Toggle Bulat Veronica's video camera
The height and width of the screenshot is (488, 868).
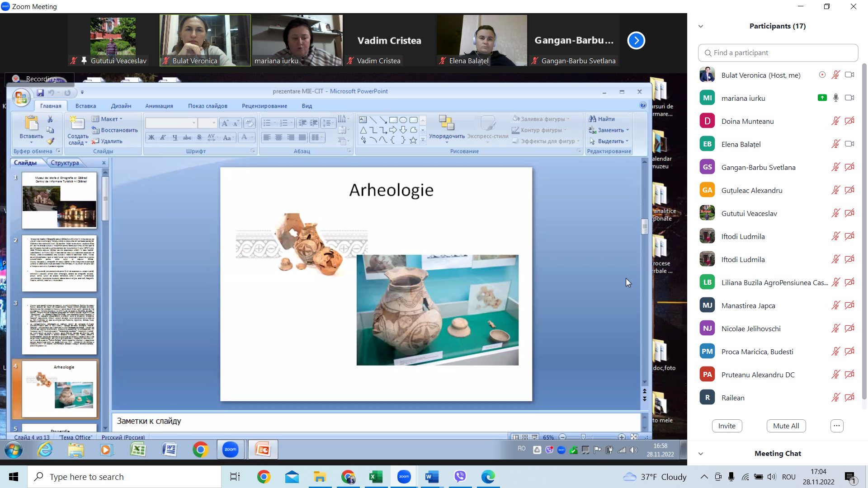[849, 75]
